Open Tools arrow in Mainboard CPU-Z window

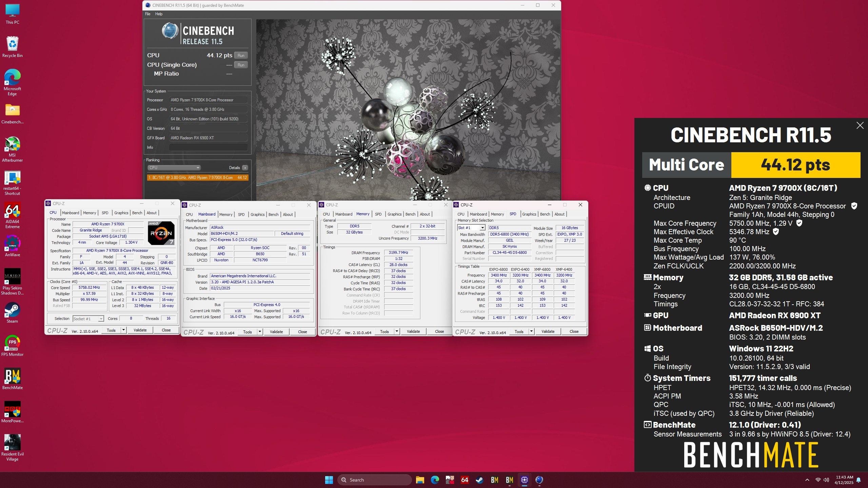coord(260,332)
